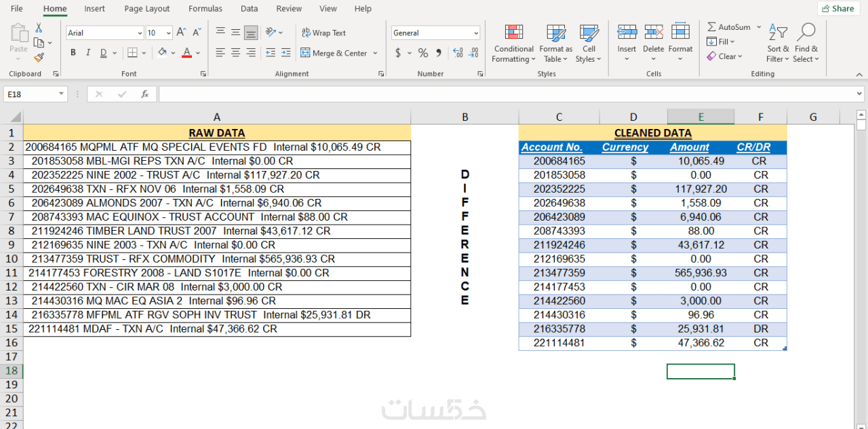Open the Cell Styles gallery
Image resolution: width=868 pixels, height=429 pixels.
pos(589,43)
